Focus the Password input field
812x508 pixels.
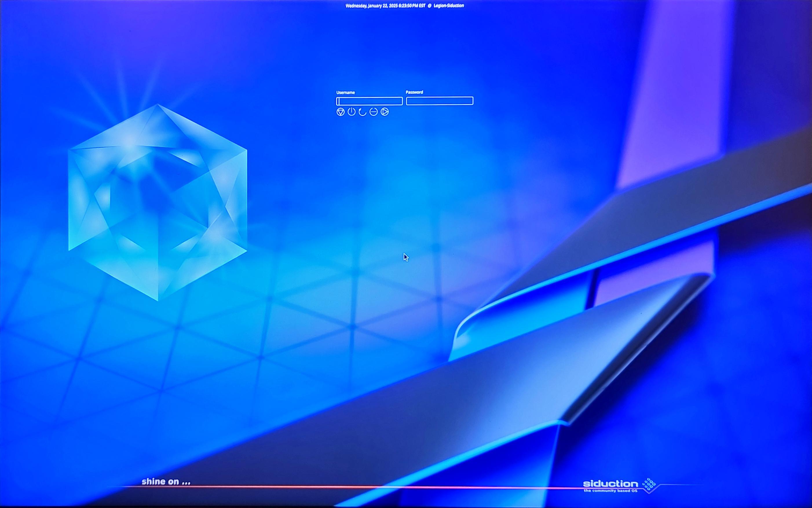pyautogui.click(x=439, y=101)
